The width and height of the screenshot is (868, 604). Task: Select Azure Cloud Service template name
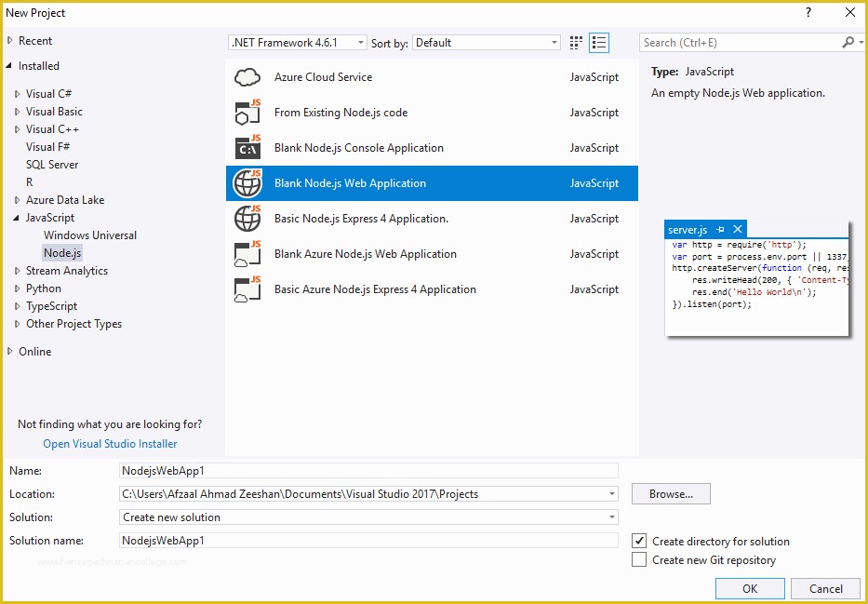323,77
